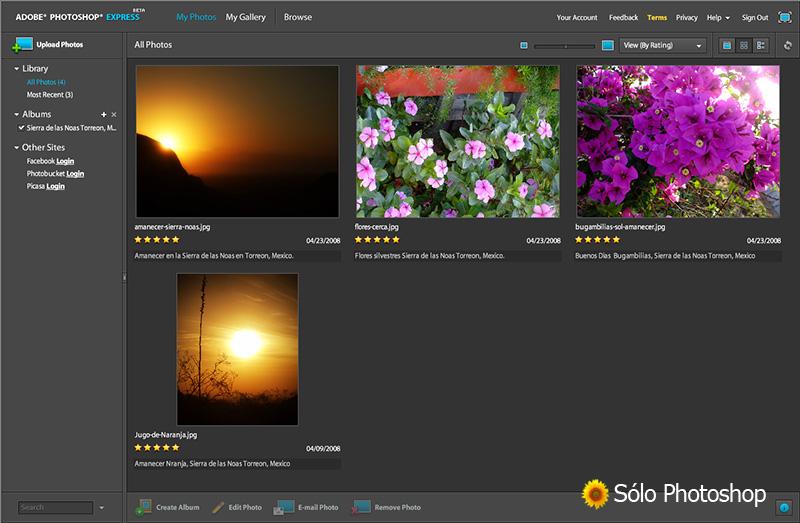Toggle the Sierra de las Noas album checkbox
This screenshot has width=800, height=523.
tap(21, 128)
